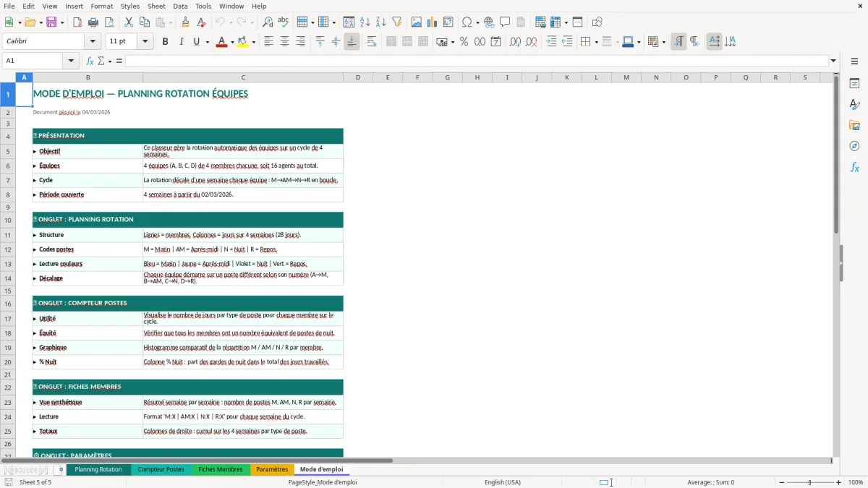Screen dimensions: 868x488
Task: Toggle Italic formatting
Action: tap(181, 42)
